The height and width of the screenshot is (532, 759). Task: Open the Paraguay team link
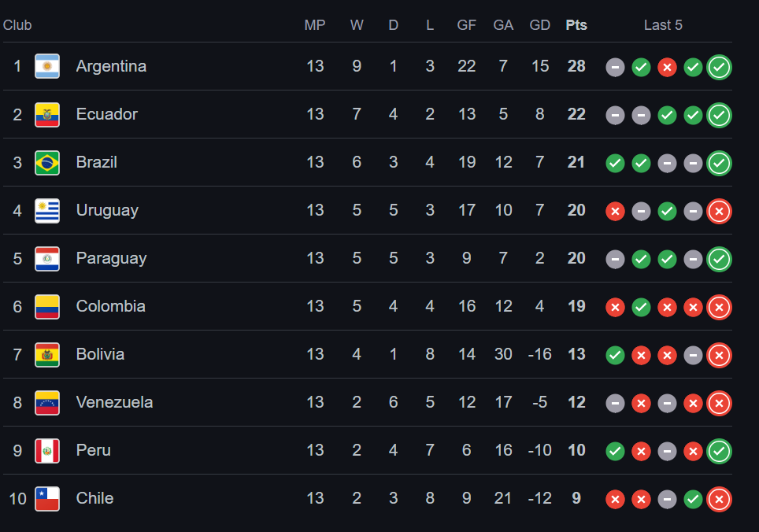pos(111,258)
